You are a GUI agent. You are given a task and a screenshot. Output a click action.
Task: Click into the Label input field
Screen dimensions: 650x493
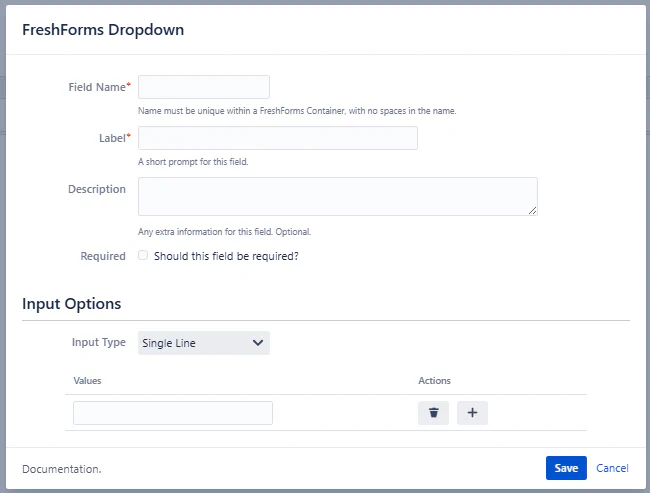(x=277, y=138)
